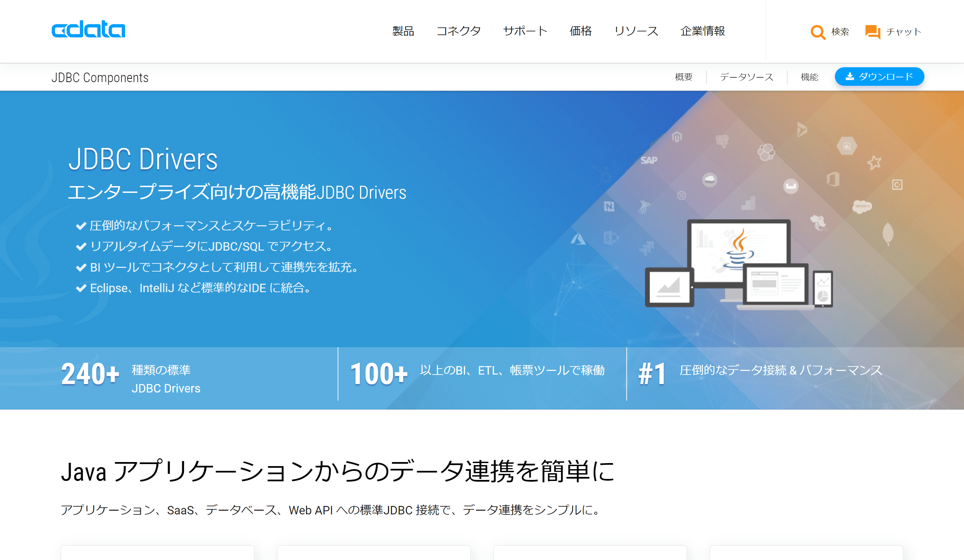The height and width of the screenshot is (560, 964).
Task: Go to the 価格 page
Action: 580,31
